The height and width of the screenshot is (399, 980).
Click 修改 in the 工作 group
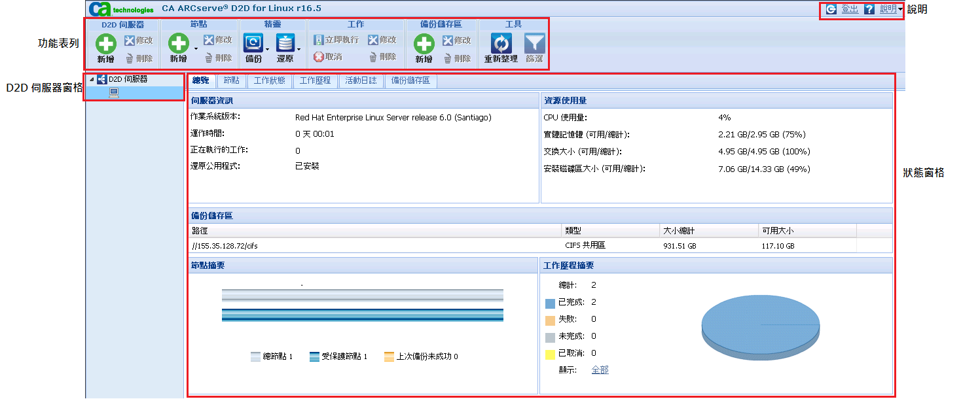click(x=382, y=40)
